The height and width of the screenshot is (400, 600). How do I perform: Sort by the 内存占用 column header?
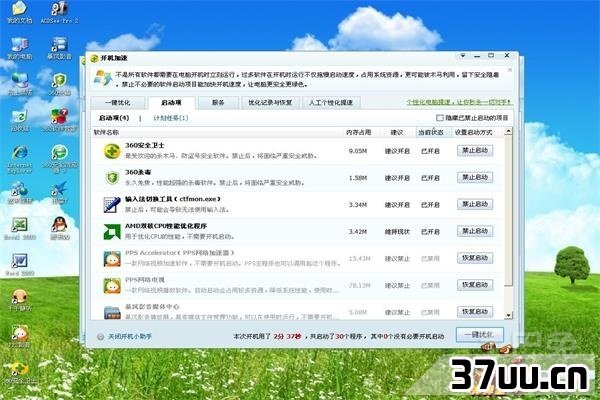click(x=359, y=132)
